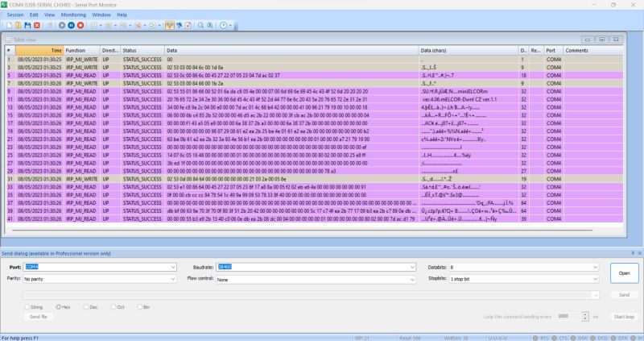Select the Dec format radio button

coord(86,307)
